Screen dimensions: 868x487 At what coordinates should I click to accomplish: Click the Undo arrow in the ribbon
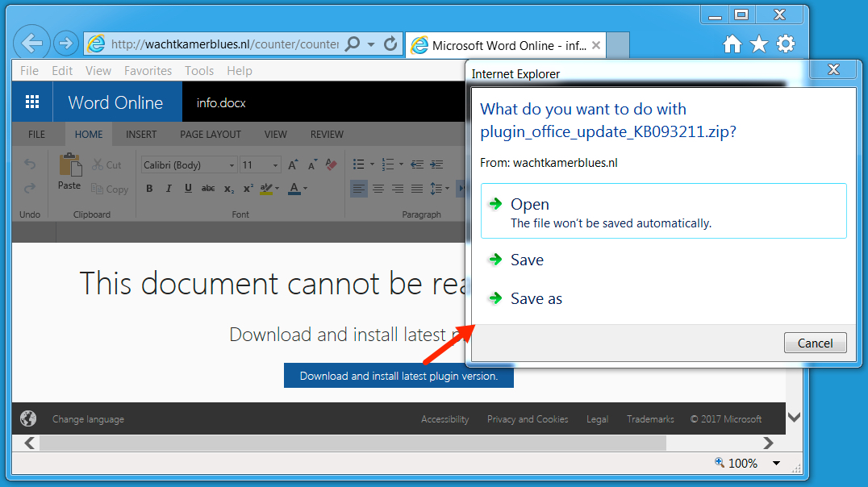pos(30,164)
